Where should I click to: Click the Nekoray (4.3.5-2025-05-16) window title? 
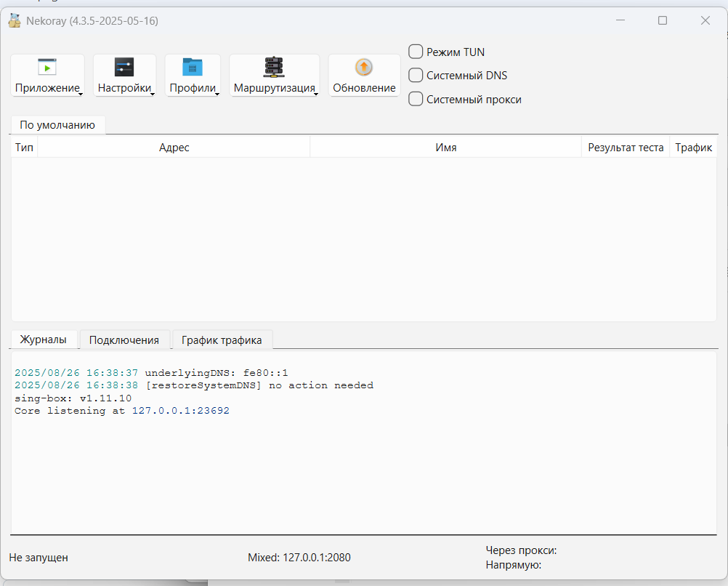pos(92,21)
